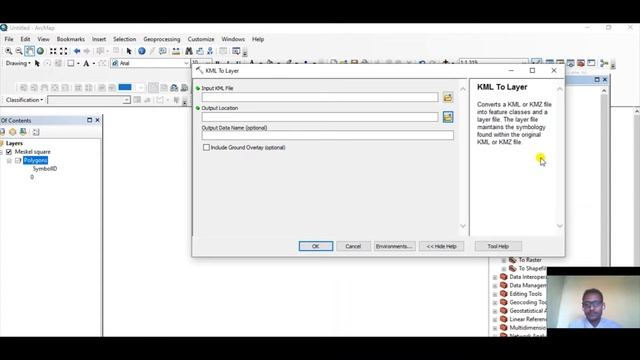Open the Selection menu

tap(124, 39)
